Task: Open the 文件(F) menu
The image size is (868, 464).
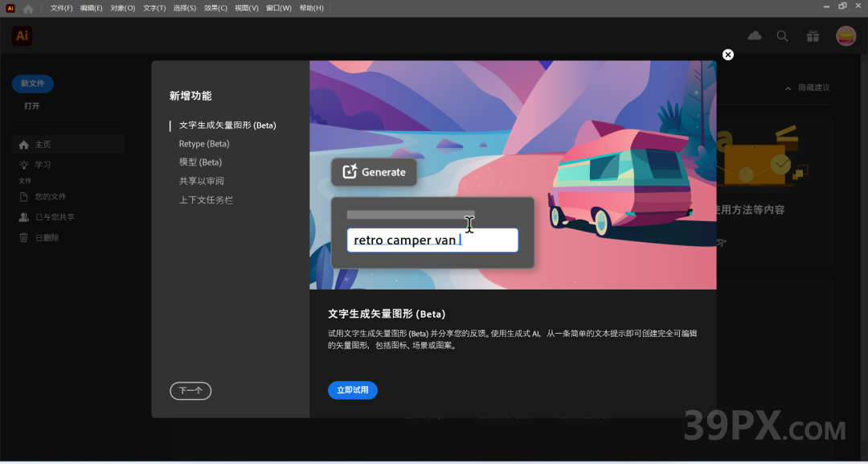Action: pos(61,8)
